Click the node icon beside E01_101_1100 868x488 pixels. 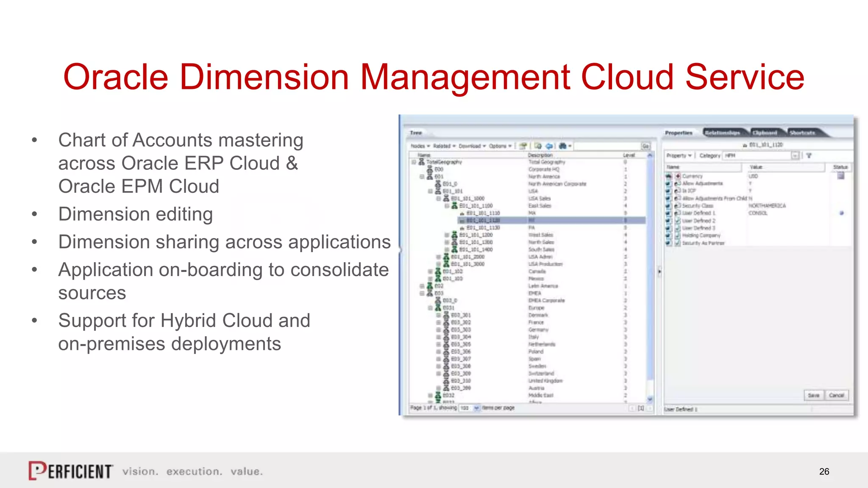(454, 205)
